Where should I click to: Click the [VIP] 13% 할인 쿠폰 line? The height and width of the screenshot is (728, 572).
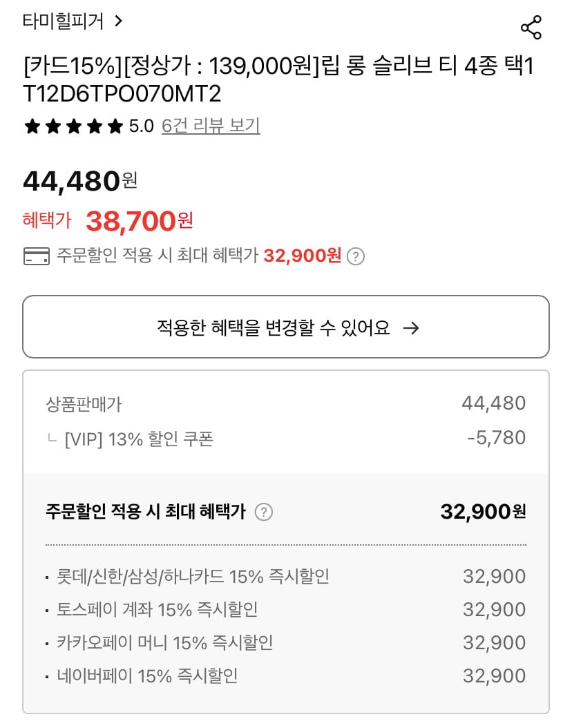pyautogui.click(x=138, y=439)
